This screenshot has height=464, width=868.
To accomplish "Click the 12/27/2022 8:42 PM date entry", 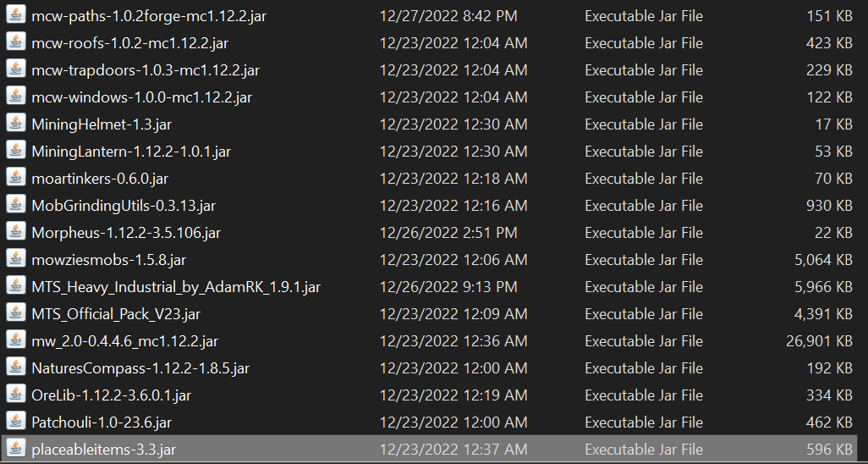I will (448, 16).
